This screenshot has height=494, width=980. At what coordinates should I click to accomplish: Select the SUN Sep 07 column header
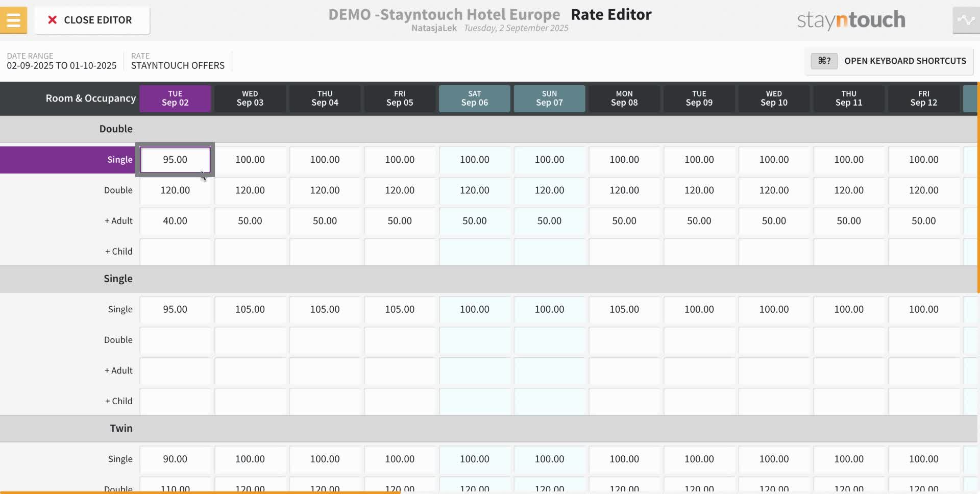(549, 98)
